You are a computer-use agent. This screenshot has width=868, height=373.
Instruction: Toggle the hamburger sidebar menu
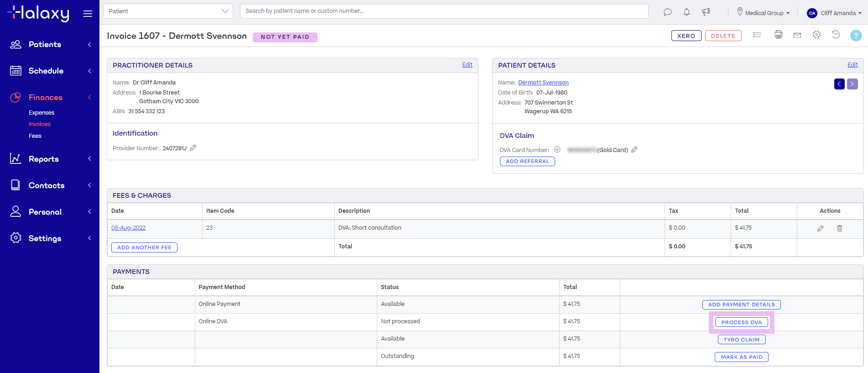tap(88, 14)
